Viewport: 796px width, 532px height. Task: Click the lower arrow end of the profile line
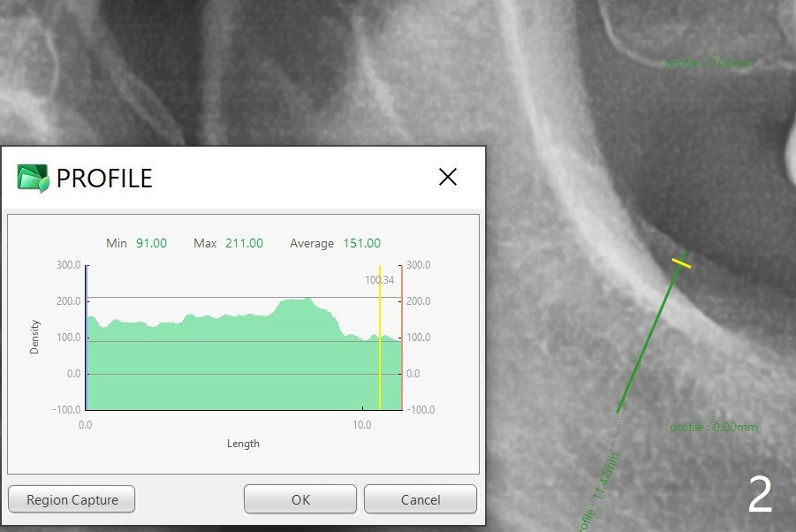(x=618, y=410)
